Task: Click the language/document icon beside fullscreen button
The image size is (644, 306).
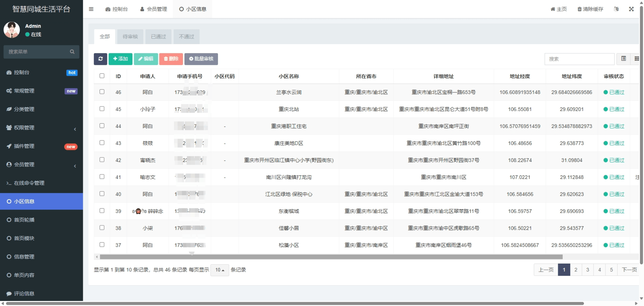Action: point(616,9)
